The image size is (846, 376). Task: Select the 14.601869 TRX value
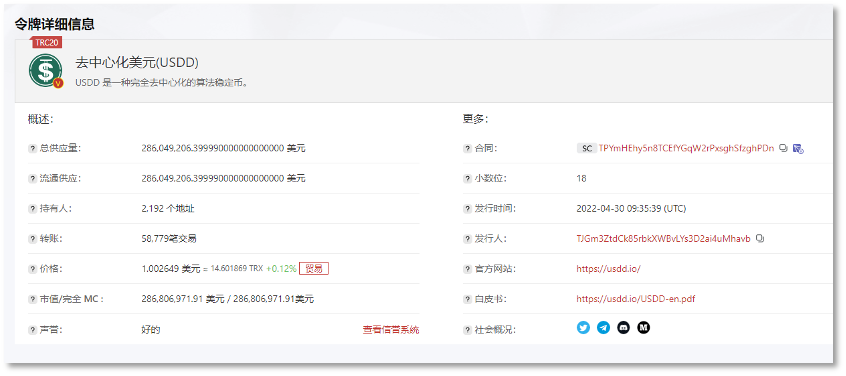236,268
